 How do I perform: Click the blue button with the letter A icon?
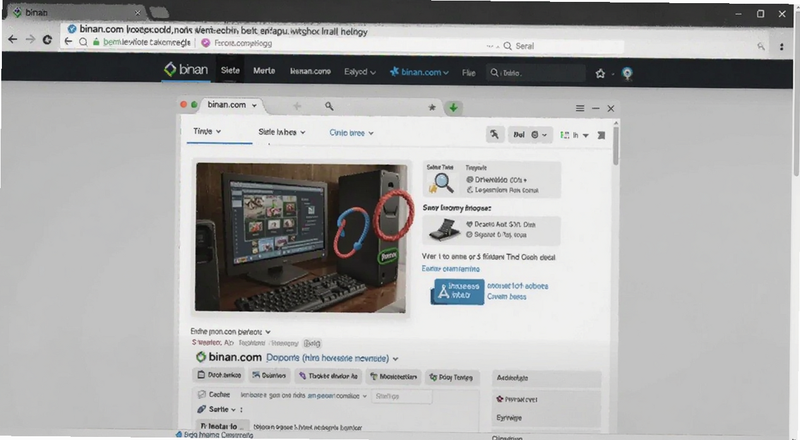457,291
